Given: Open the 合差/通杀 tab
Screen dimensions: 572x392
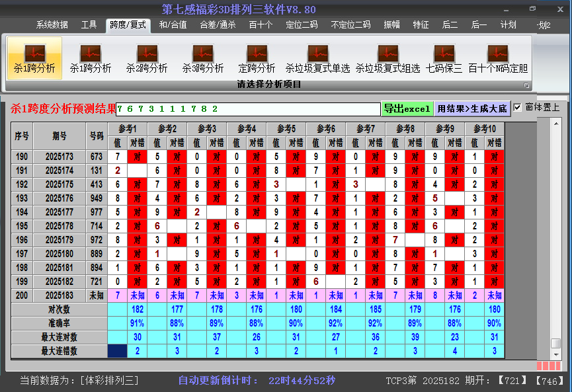Looking at the screenshot, I should coord(218,25).
